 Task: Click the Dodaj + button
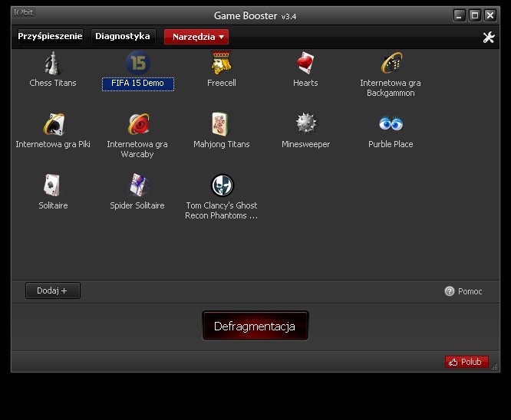tap(52, 290)
